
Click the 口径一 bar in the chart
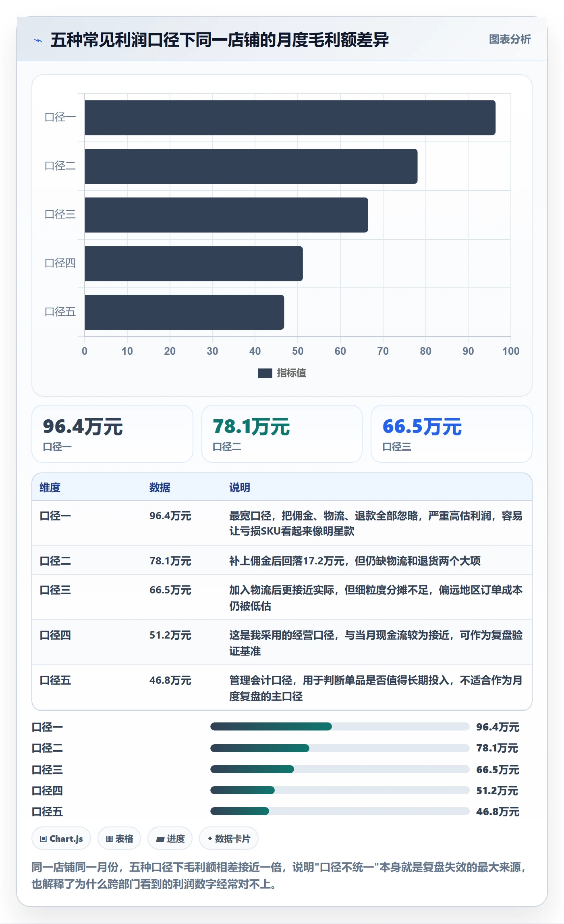290,118
